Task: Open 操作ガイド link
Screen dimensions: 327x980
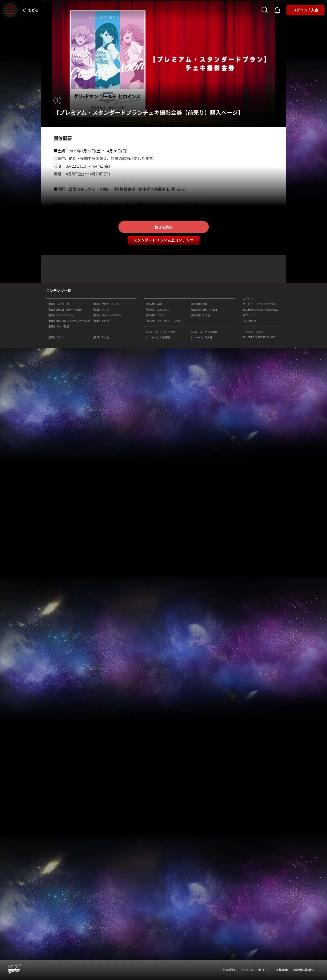Action: click(249, 315)
